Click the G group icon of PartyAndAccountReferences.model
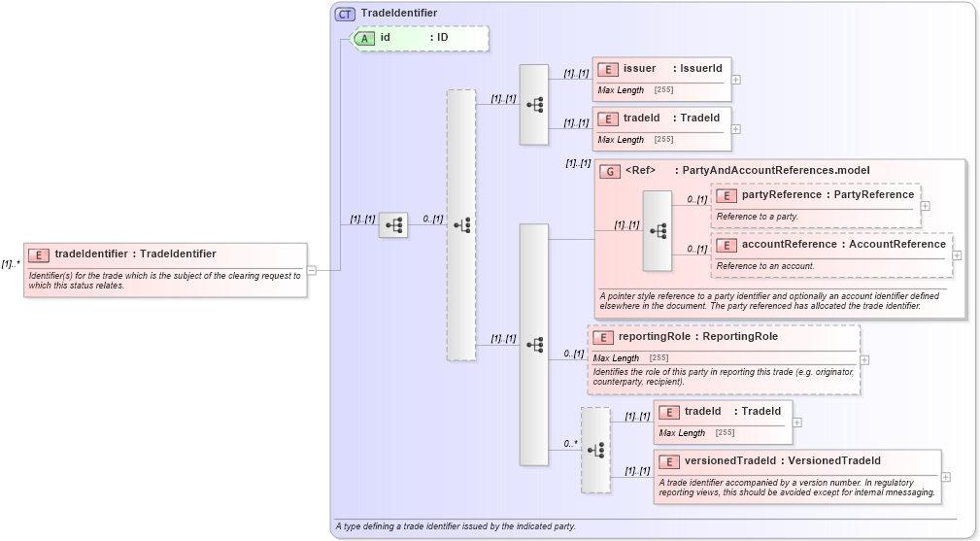Image resolution: width=980 pixels, height=541 pixels. (610, 171)
